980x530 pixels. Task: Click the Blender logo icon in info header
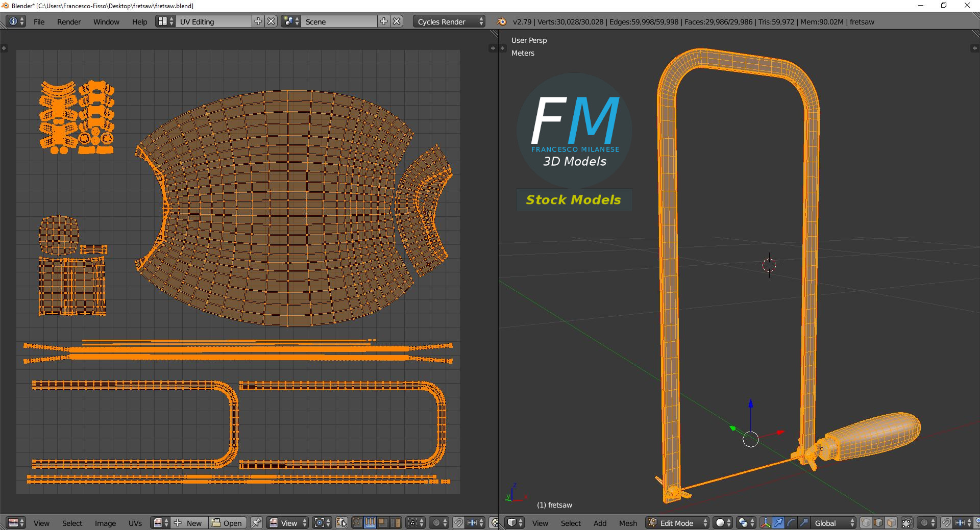(x=502, y=21)
